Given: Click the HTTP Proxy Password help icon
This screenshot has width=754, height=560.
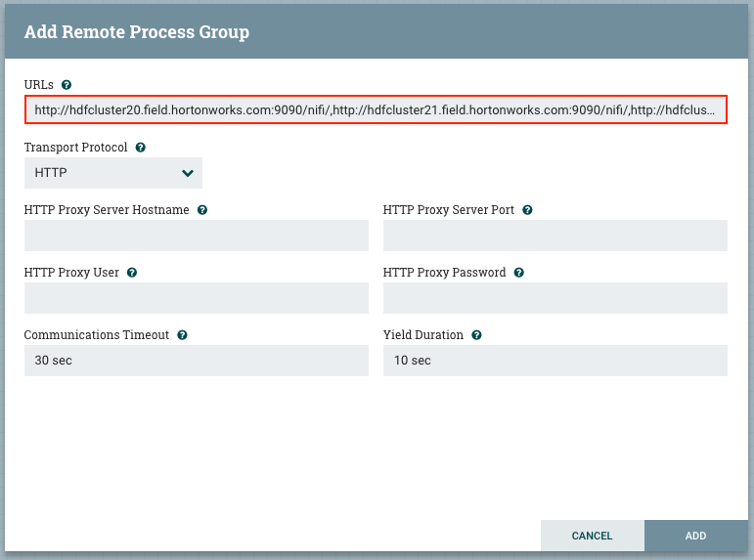Looking at the screenshot, I should (x=519, y=273).
